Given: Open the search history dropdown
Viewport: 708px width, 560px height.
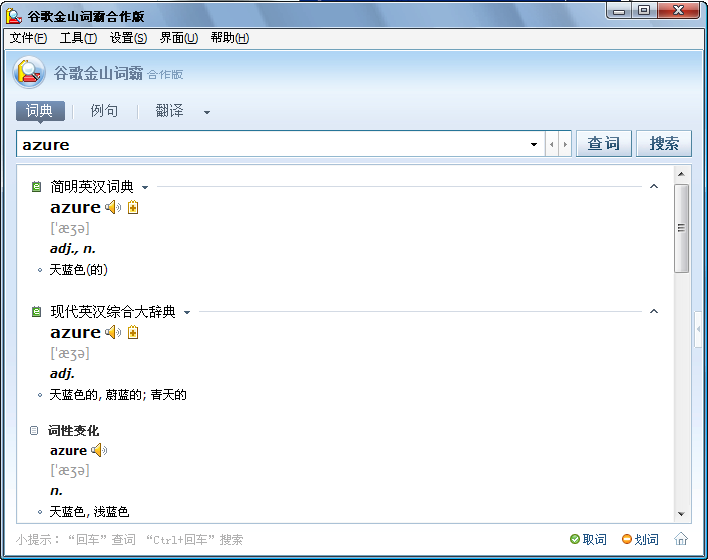Looking at the screenshot, I should tap(534, 145).
